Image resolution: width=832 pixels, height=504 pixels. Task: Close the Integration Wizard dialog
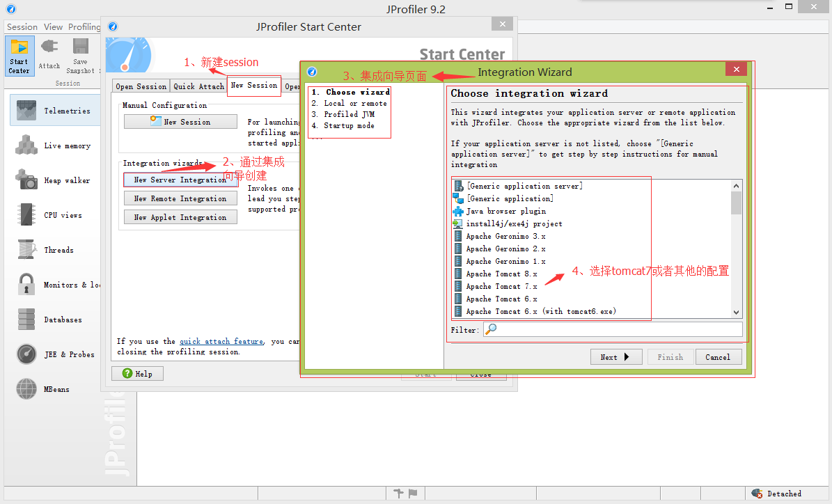[x=737, y=69]
